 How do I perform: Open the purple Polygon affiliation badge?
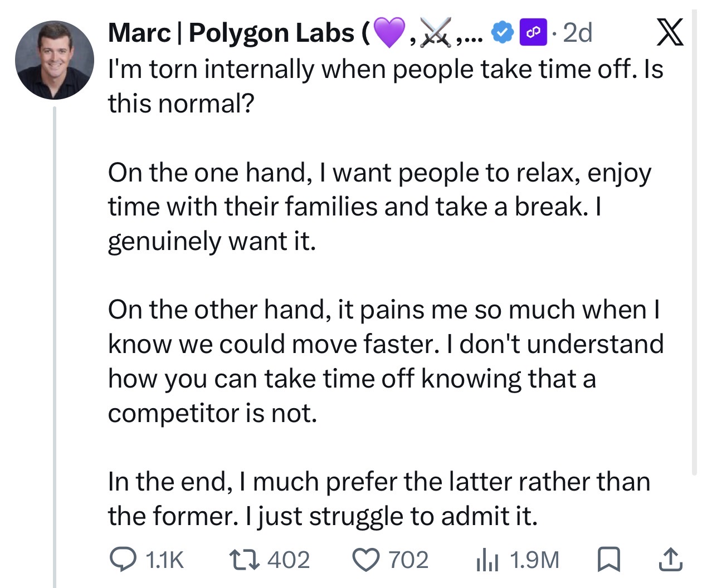(533, 33)
